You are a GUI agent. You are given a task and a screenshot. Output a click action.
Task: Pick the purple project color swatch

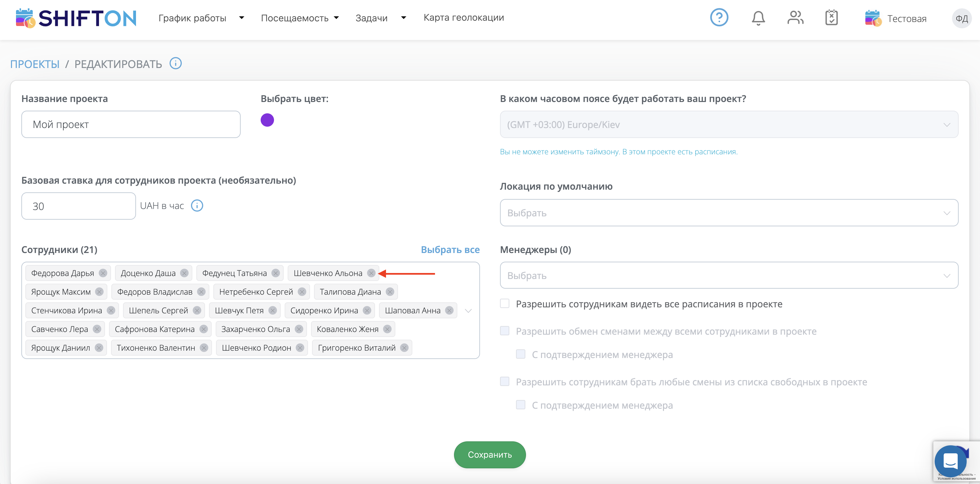coord(267,120)
